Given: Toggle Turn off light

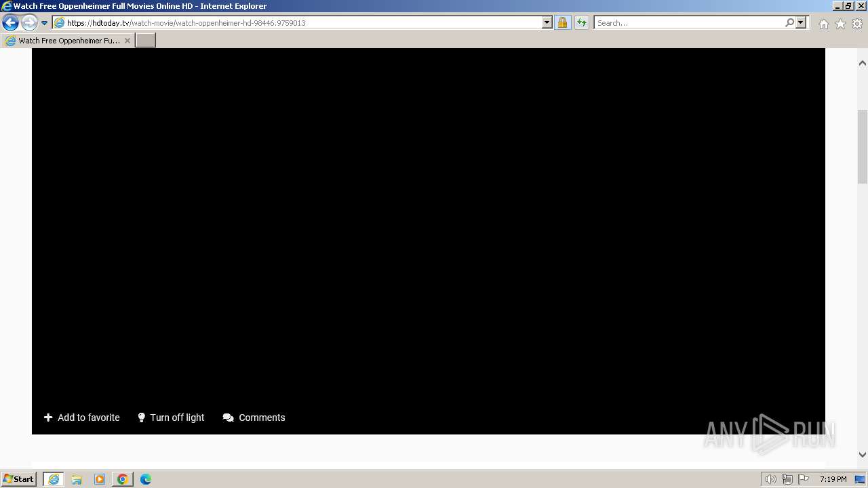Looking at the screenshot, I should pos(171,418).
